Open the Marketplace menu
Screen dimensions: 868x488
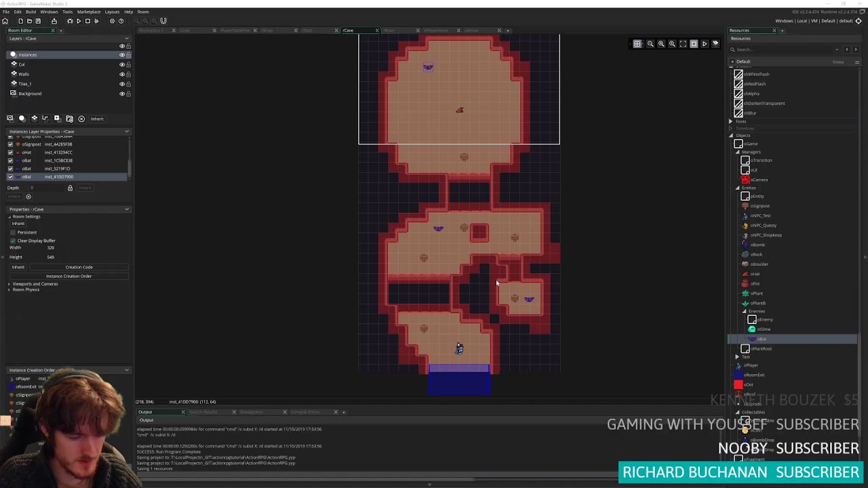click(89, 12)
